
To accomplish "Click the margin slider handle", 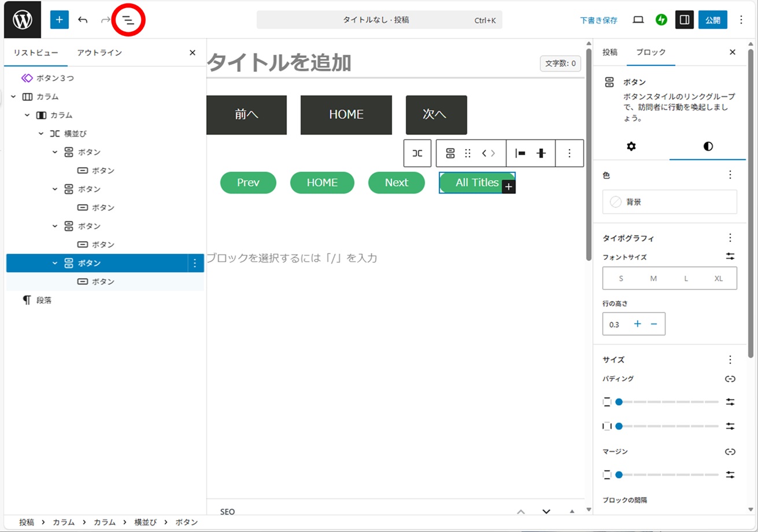I will (x=619, y=475).
